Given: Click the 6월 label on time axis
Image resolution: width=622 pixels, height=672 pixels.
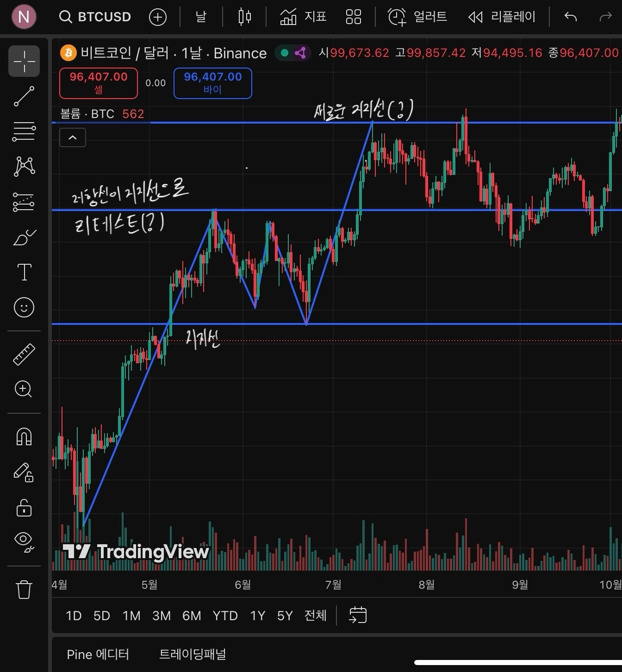Looking at the screenshot, I should 243,585.
